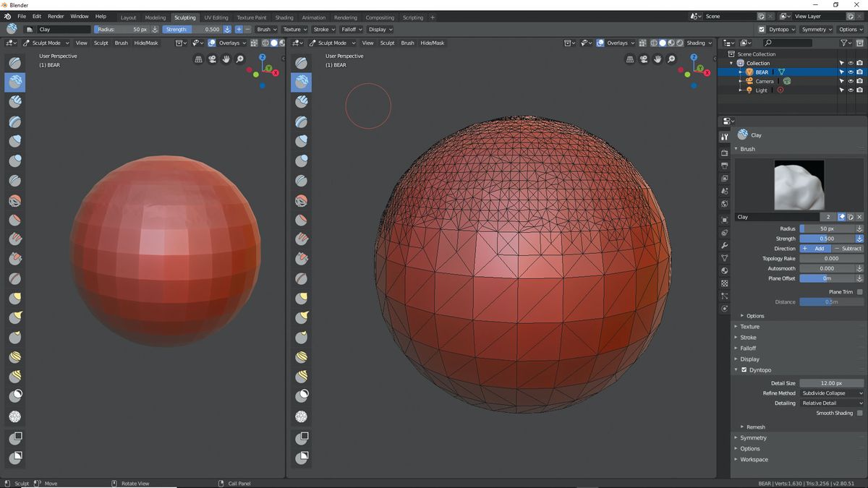Expand the Symmetry panel in the sidebar
868x488 pixels.
click(x=752, y=437)
